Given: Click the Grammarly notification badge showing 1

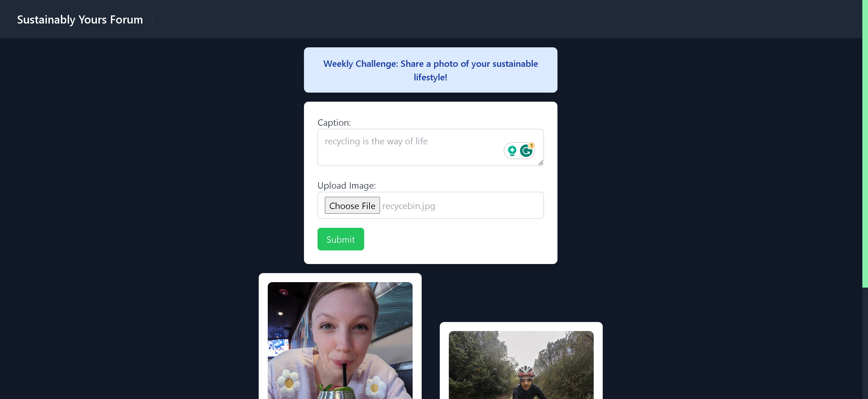Looking at the screenshot, I should point(531,146).
